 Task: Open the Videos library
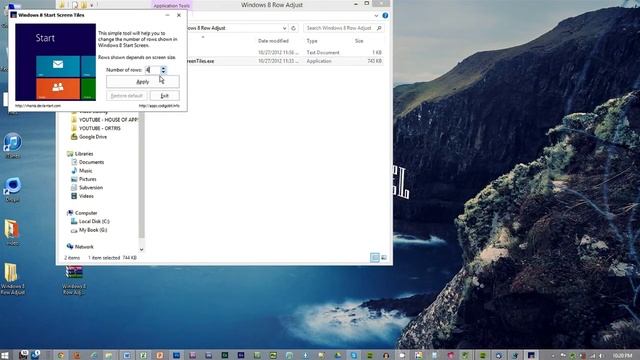(x=86, y=196)
